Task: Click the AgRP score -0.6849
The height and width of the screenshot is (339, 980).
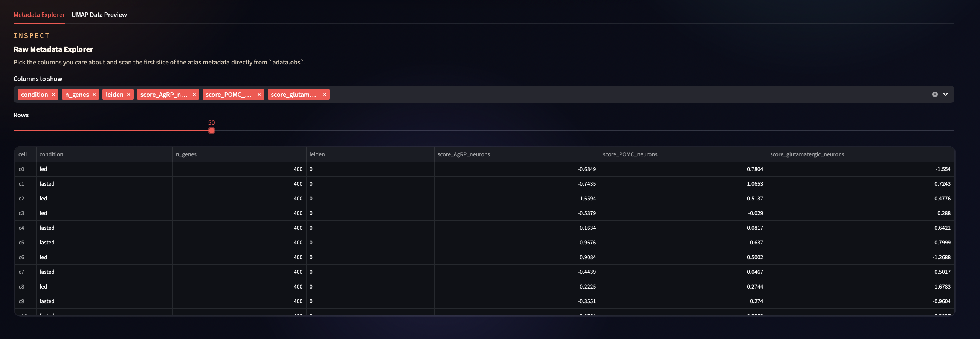Action: pos(517,169)
